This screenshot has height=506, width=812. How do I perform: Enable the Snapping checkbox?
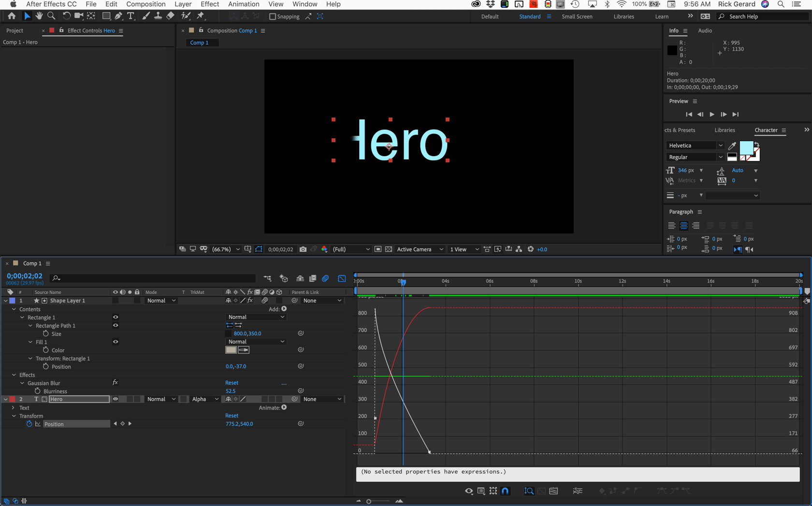273,16
